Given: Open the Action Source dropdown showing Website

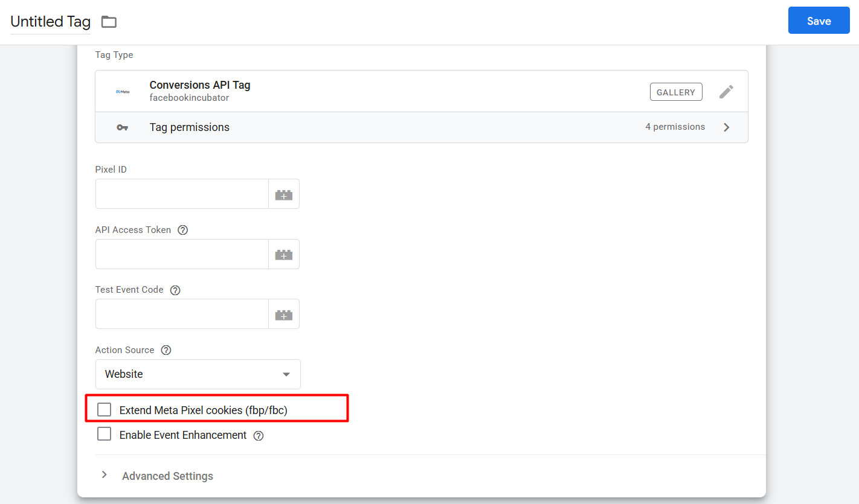Looking at the screenshot, I should 198,374.
